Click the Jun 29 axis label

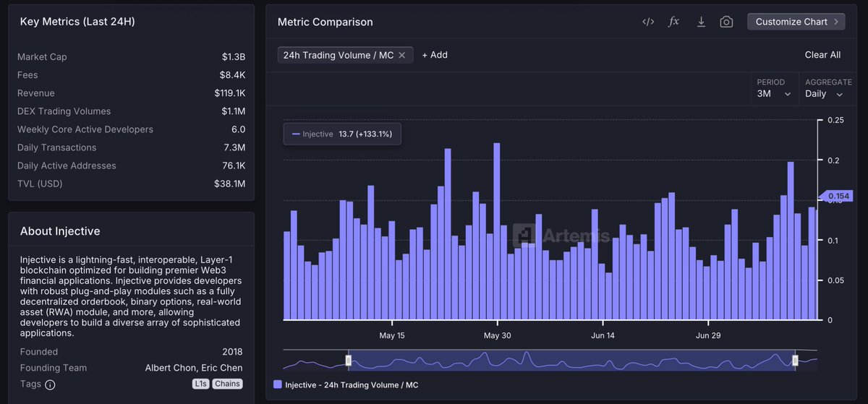[x=708, y=335]
